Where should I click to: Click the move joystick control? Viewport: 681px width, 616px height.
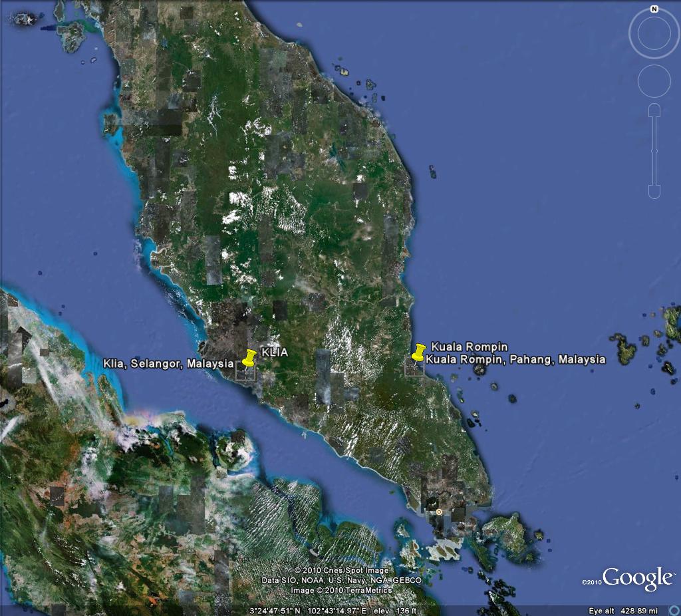(654, 80)
